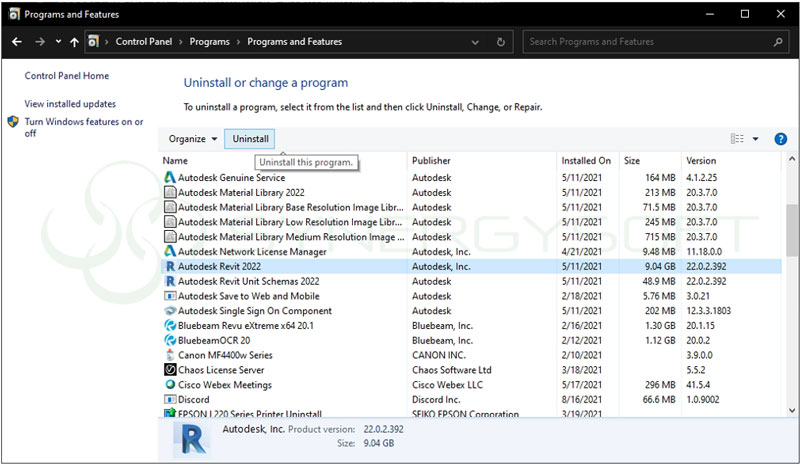The width and height of the screenshot is (800, 464).
Task: Click the Forward navigation arrow
Action: click(40, 42)
